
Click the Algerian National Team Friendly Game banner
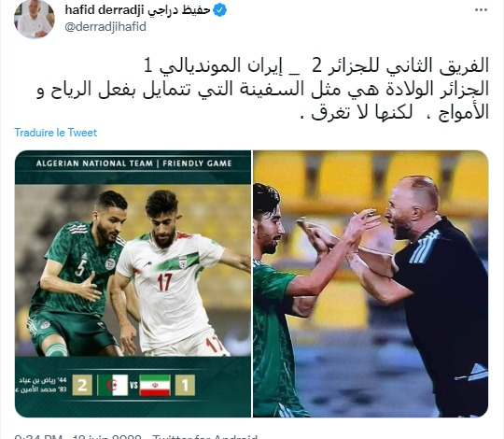[133, 163]
